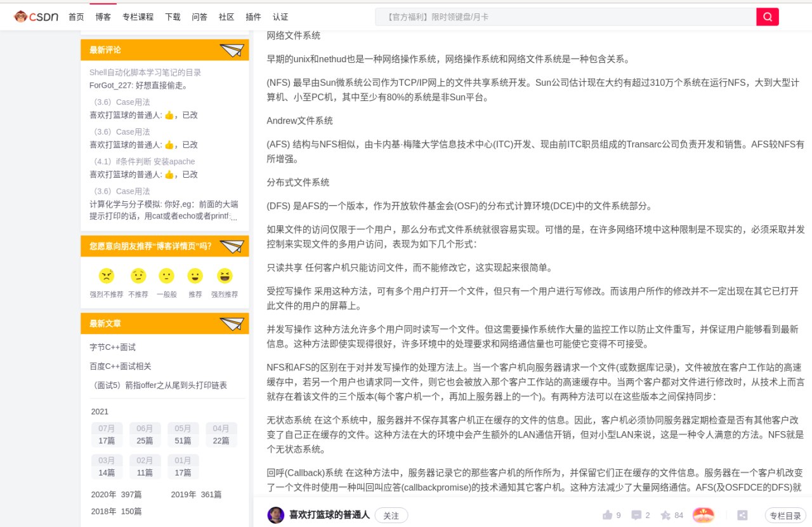Click the 分布式文件系统 heading in the article
The height and width of the screenshot is (527, 812).
coord(298,182)
